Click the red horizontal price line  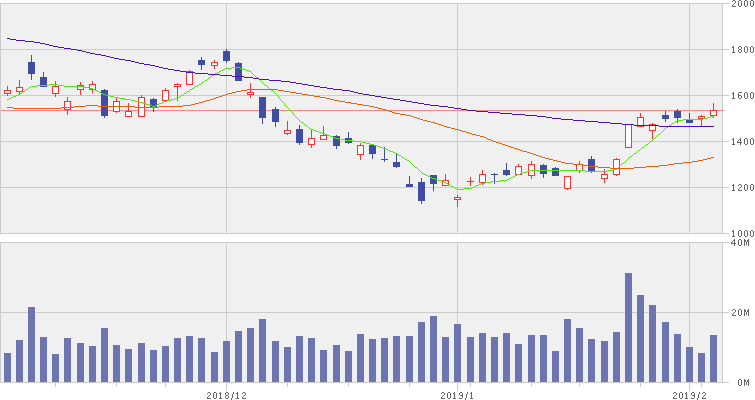coord(300,110)
